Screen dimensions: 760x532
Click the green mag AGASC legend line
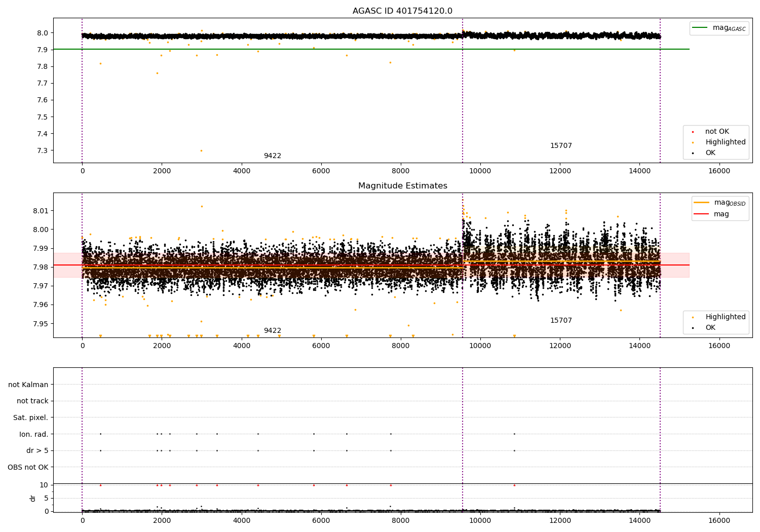coord(700,28)
